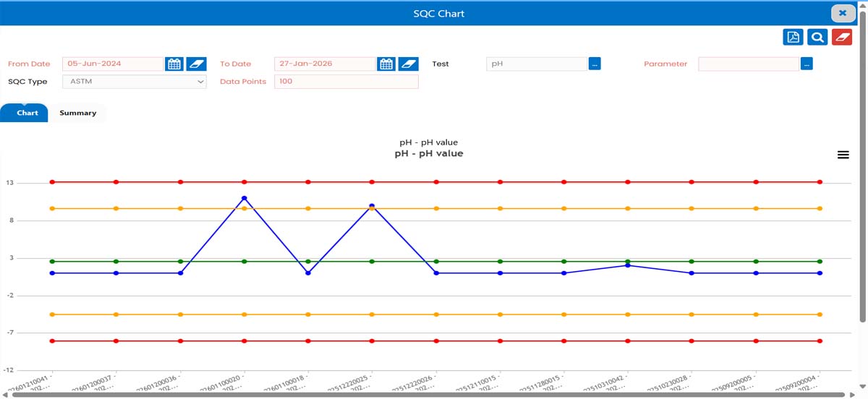Screen dimensions: 868x399
Task: Click the 'From Date' label
Action: (x=29, y=64)
